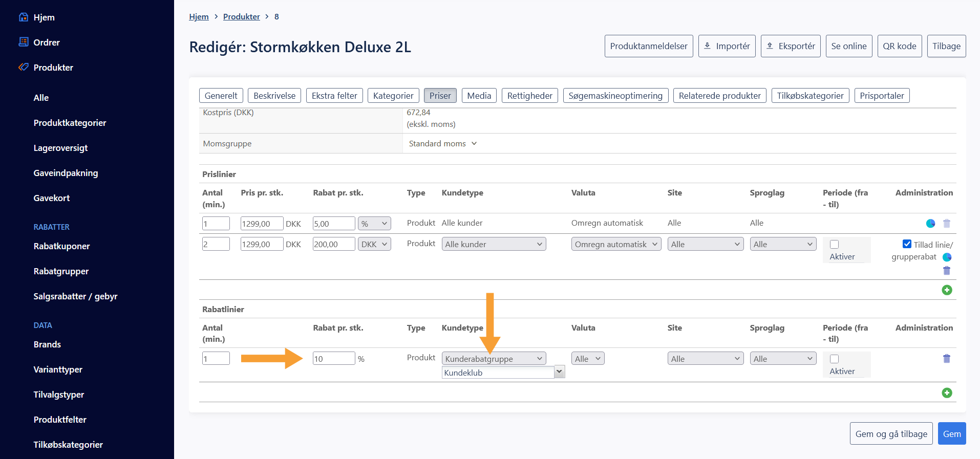Expand the Kunderabatgruppe customer type dropdown
980x459 pixels.
click(494, 359)
